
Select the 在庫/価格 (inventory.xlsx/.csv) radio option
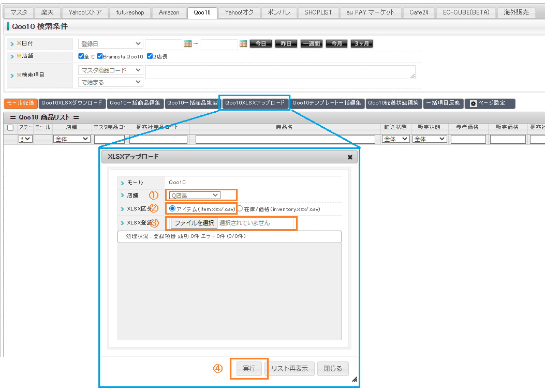tap(240, 208)
